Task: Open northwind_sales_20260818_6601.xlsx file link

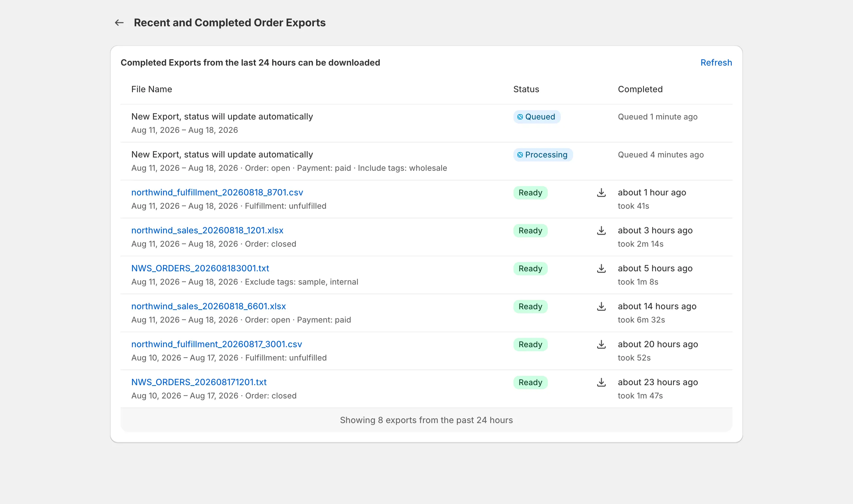Action: click(209, 306)
